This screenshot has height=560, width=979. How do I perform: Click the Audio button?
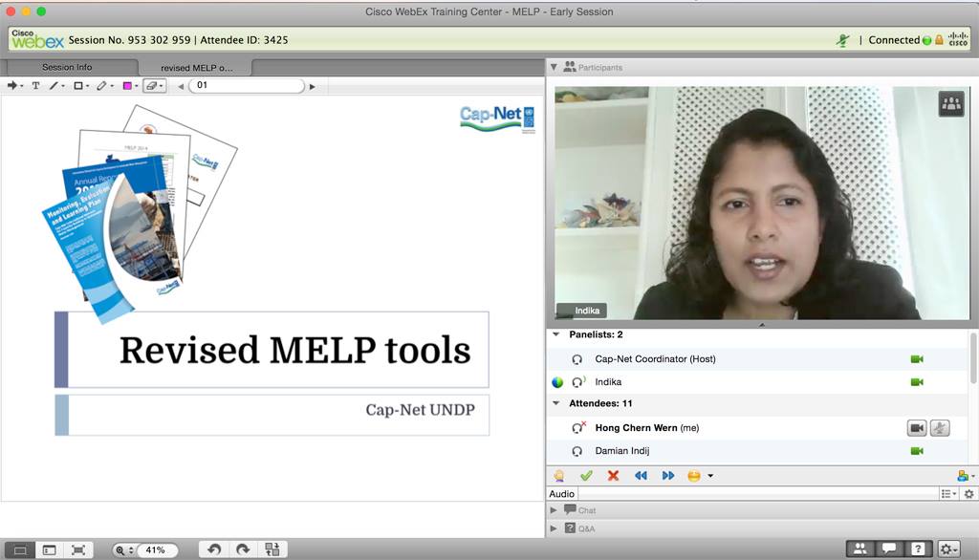click(562, 494)
